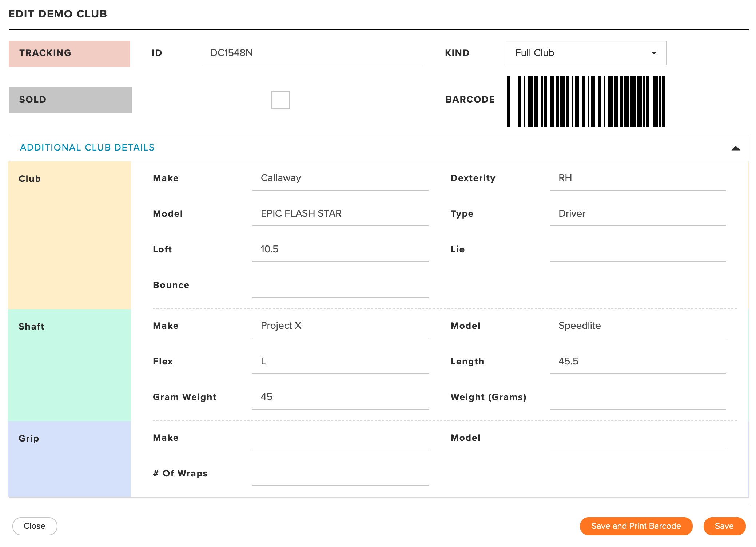Viewport: 756px width, 547px height.
Task: Click the barcode image
Action: 586,102
